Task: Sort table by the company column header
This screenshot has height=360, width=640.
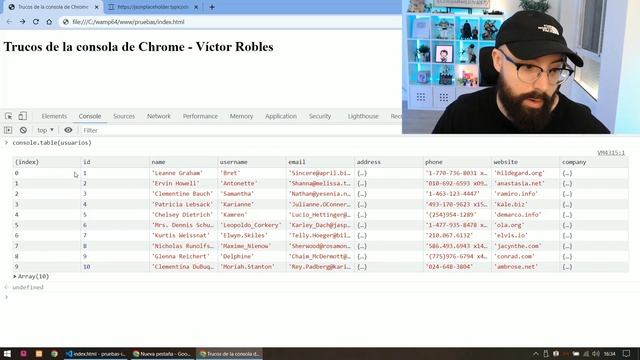Action: (594, 162)
